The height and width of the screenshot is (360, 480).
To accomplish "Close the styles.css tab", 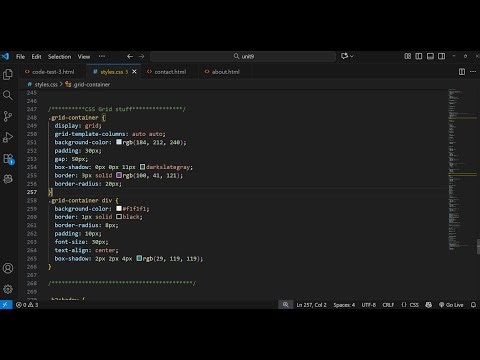I will (x=134, y=72).
